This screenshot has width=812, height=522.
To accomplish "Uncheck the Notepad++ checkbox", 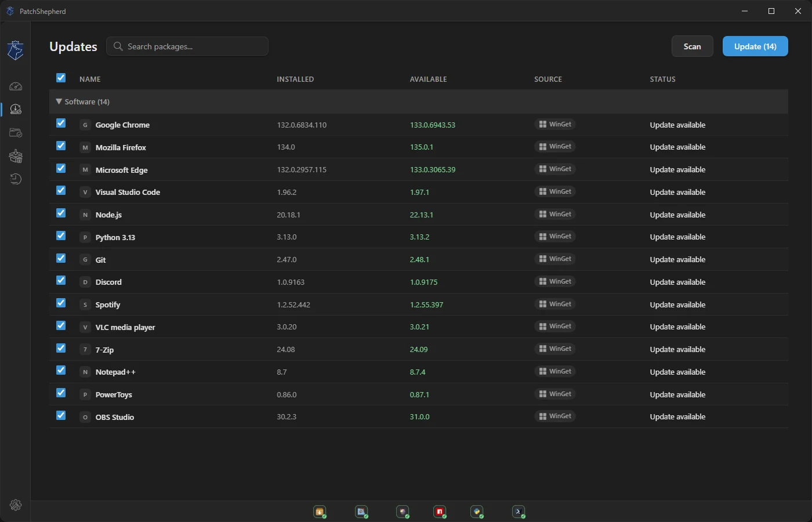I will click(61, 370).
